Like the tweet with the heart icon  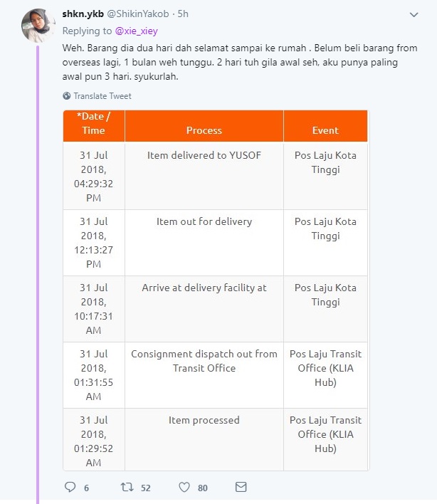[184, 488]
